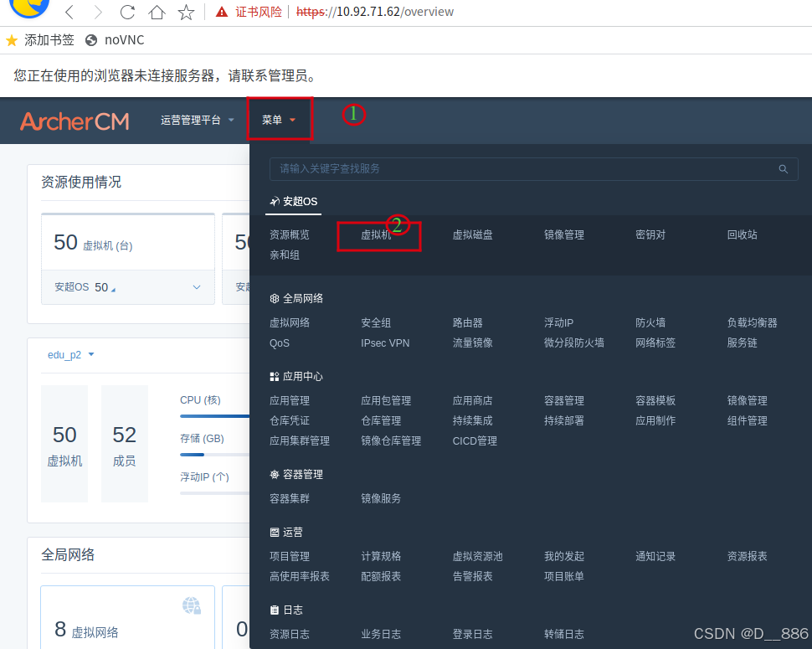Open 资源概览 menu entry
812x649 pixels.
pyautogui.click(x=290, y=234)
